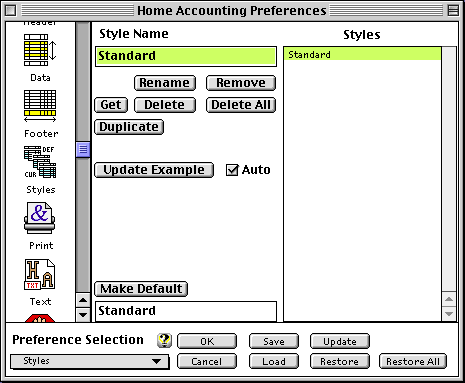
Task: Click the default style Standard field
Action: click(x=186, y=311)
